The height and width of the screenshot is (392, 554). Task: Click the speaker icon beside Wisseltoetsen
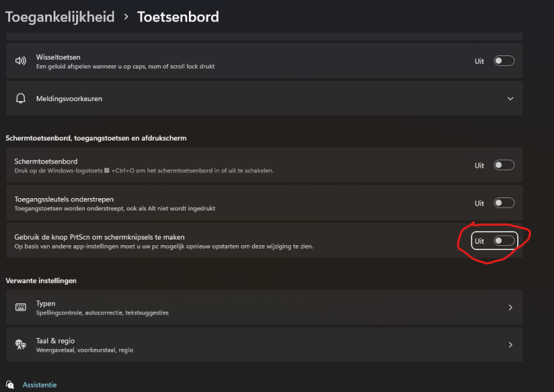click(x=21, y=61)
